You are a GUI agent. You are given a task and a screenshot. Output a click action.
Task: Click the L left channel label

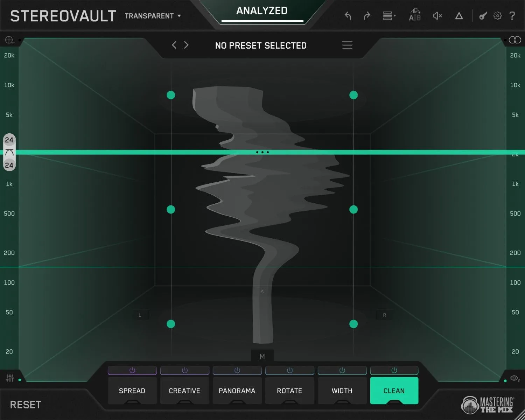coord(140,315)
